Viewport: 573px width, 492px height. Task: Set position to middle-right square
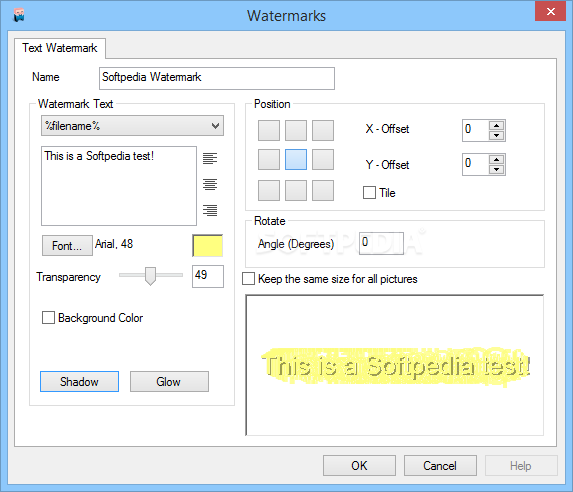coord(323,159)
